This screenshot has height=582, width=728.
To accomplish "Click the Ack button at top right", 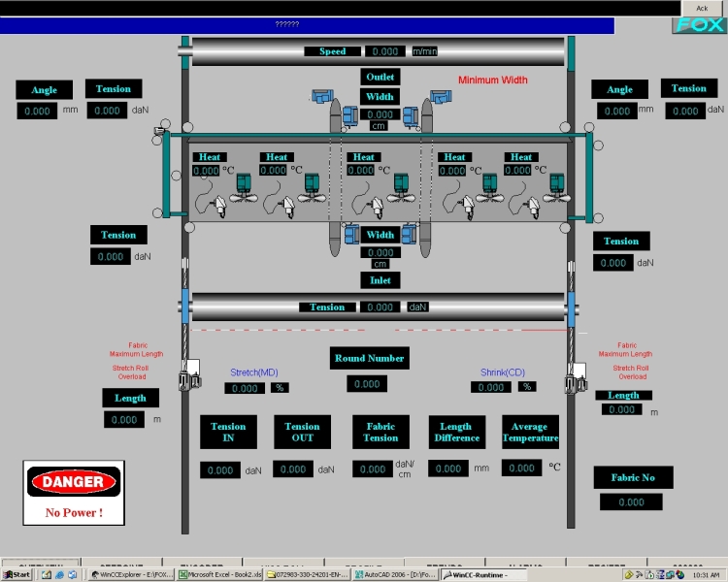I will point(702,8).
